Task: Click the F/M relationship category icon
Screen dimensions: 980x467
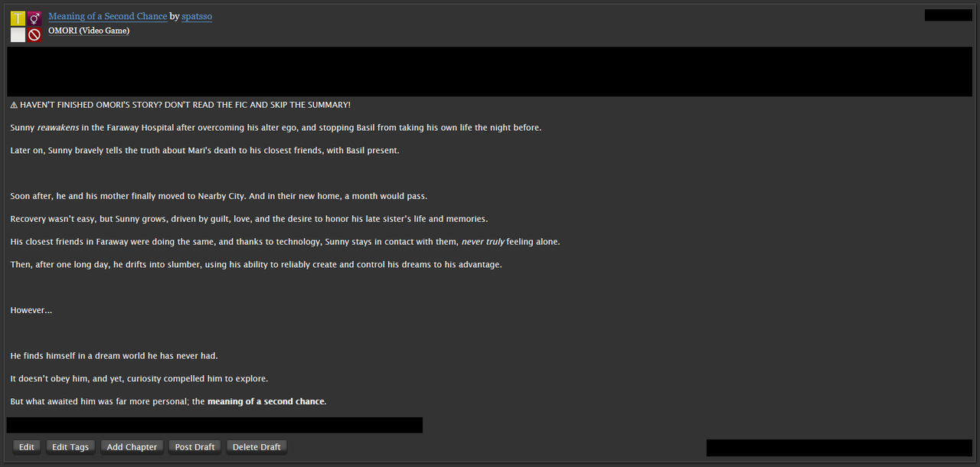Action: 34,18
